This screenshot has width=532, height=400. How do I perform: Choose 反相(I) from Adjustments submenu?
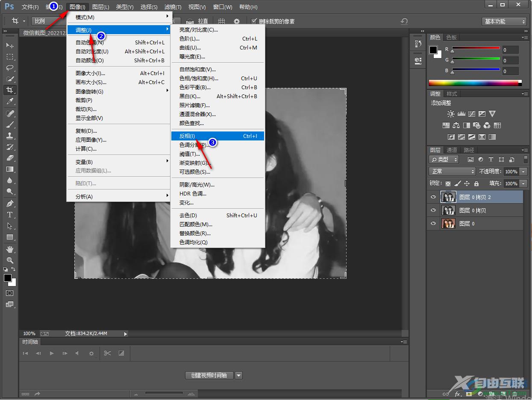218,136
